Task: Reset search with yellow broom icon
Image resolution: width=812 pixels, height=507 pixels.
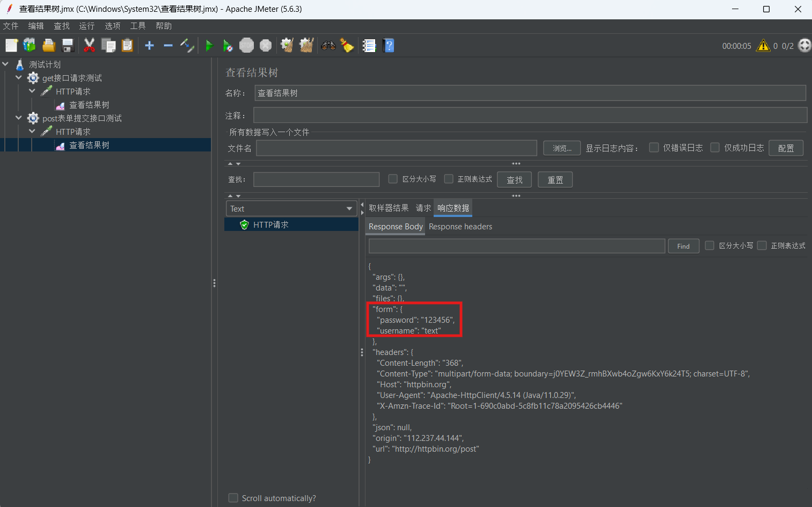Action: pyautogui.click(x=347, y=46)
